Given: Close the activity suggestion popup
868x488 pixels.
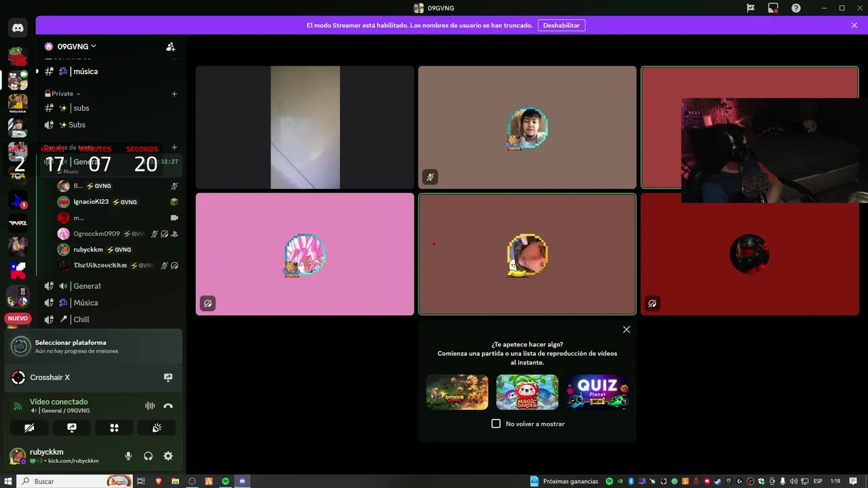Looking at the screenshot, I should point(627,329).
